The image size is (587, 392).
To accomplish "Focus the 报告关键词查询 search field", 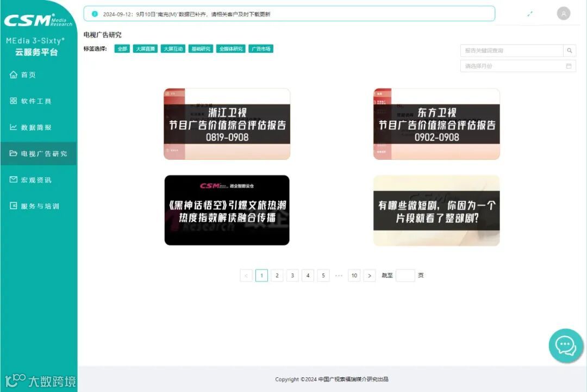I will [x=512, y=51].
